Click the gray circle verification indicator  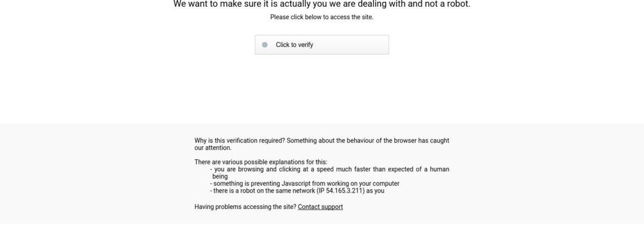pos(264,45)
